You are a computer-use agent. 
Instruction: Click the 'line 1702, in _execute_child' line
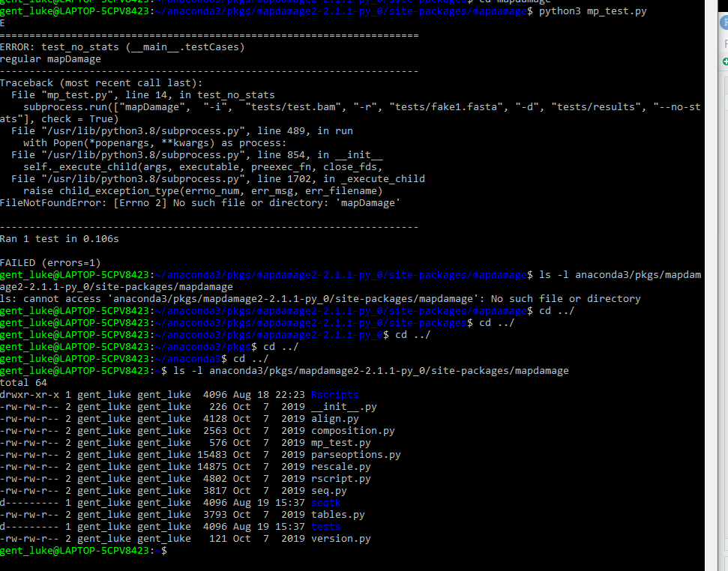coord(217,179)
